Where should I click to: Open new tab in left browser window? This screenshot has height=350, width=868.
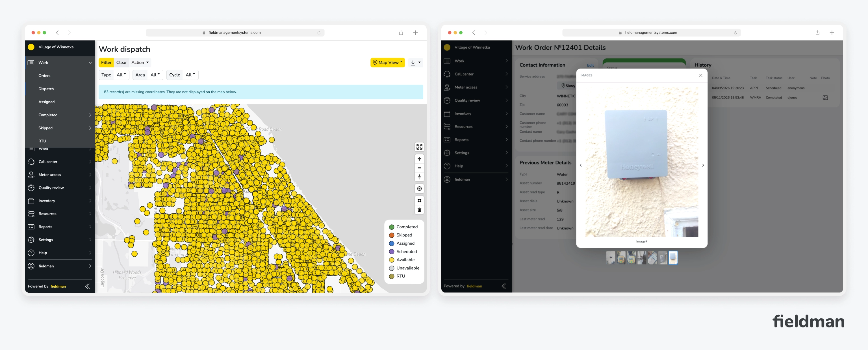point(415,33)
